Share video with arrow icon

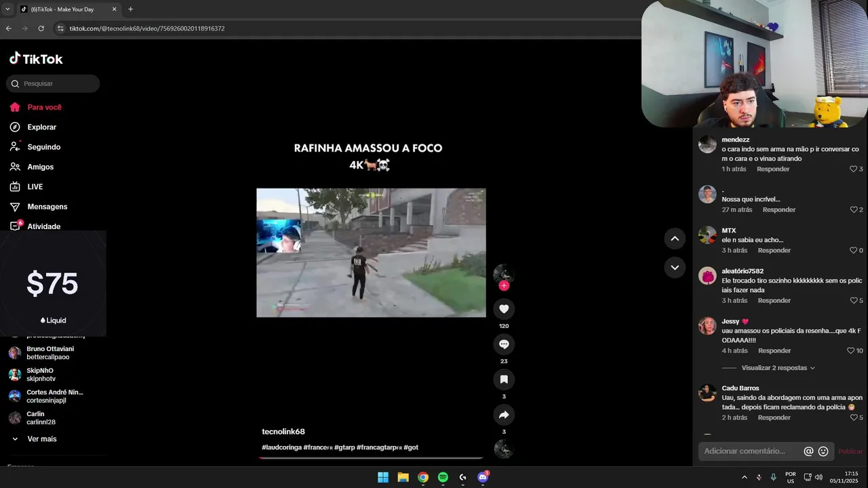504,415
